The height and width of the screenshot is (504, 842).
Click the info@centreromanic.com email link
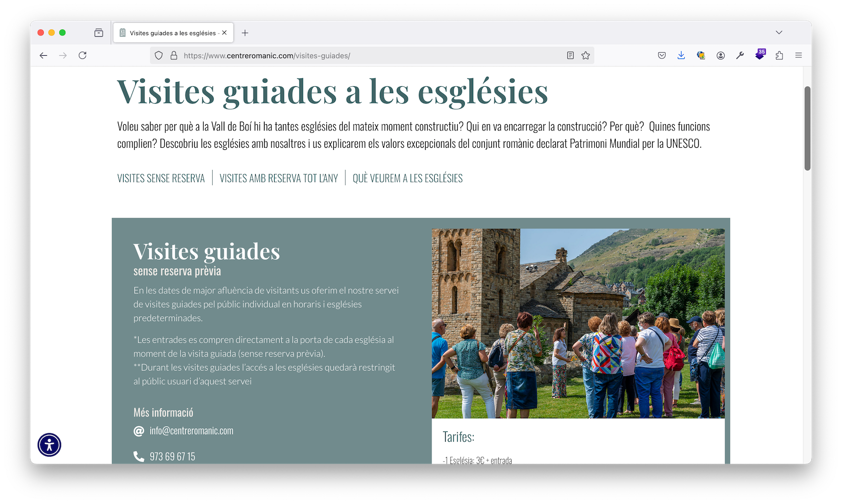pyautogui.click(x=191, y=431)
